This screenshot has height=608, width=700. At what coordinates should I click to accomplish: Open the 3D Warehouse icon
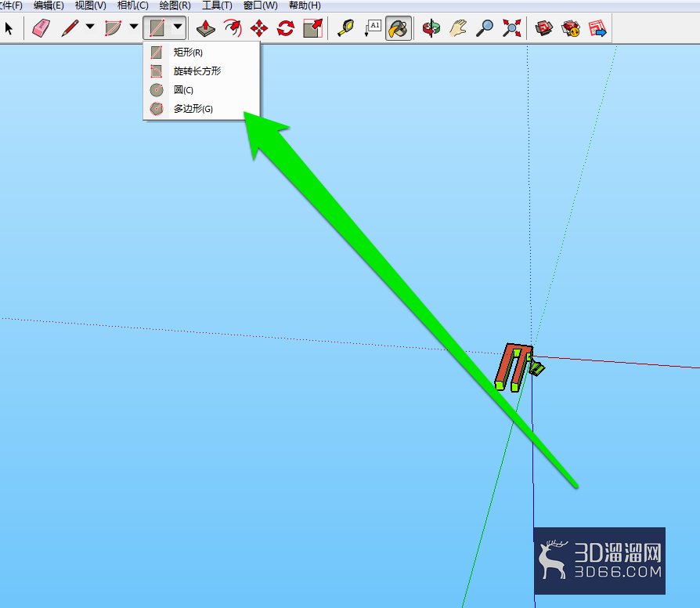click(543, 28)
